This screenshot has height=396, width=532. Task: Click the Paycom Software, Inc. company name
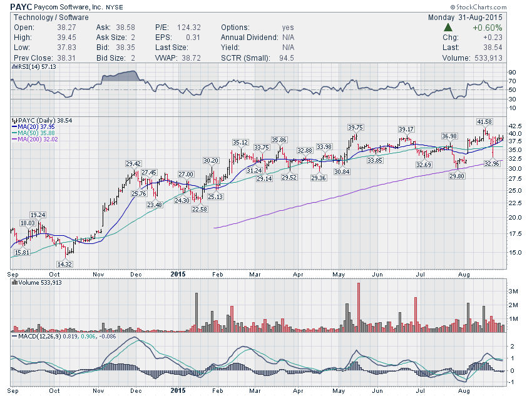pos(69,7)
